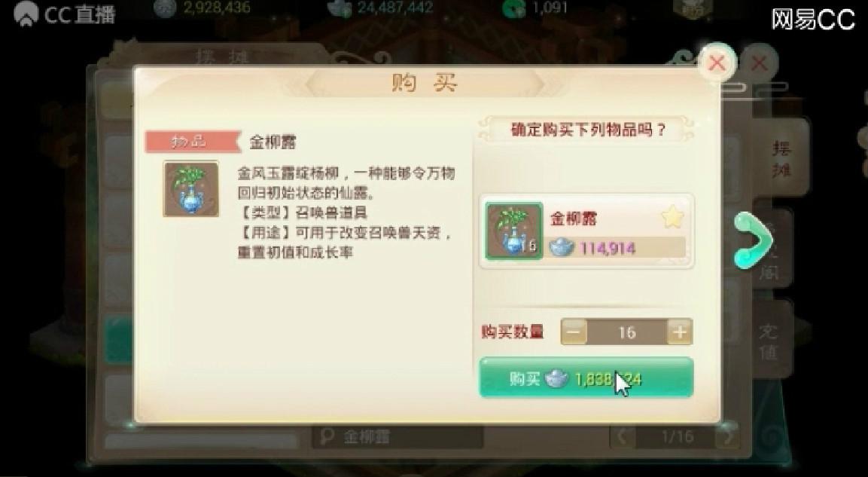Click the silver currency icon showing 2,928,436

165,8
